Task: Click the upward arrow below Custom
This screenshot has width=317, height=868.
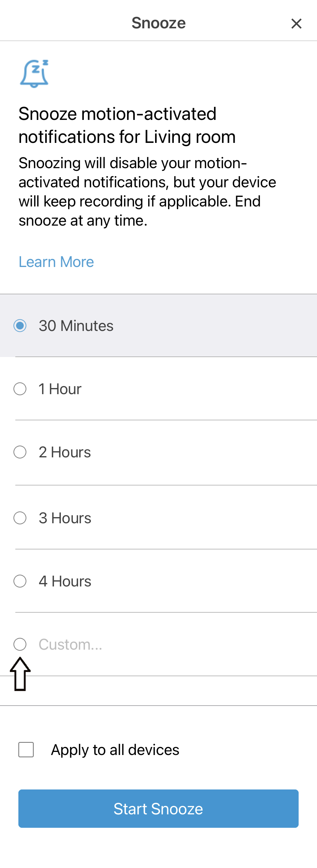Action: coord(20,674)
